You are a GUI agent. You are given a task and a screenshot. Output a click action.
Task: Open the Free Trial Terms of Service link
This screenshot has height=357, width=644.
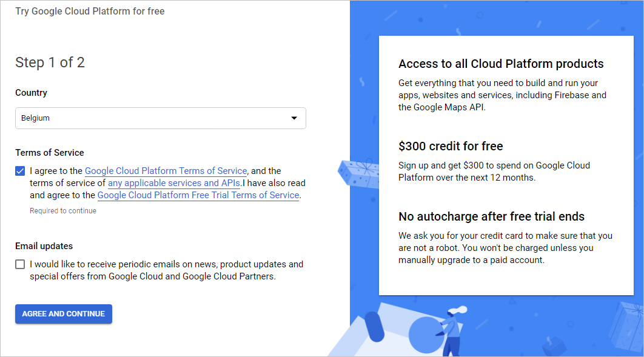[198, 195]
